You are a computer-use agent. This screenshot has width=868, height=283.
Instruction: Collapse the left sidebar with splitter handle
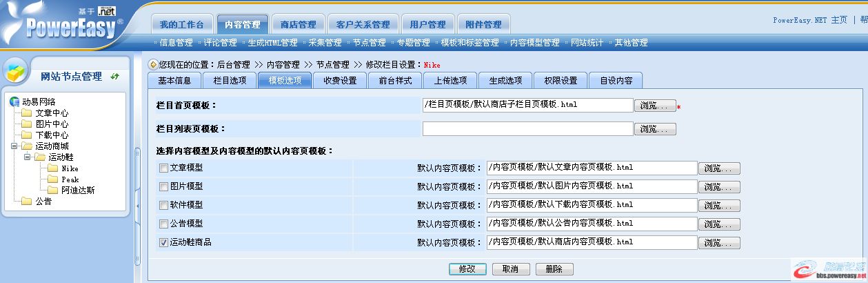137,152
